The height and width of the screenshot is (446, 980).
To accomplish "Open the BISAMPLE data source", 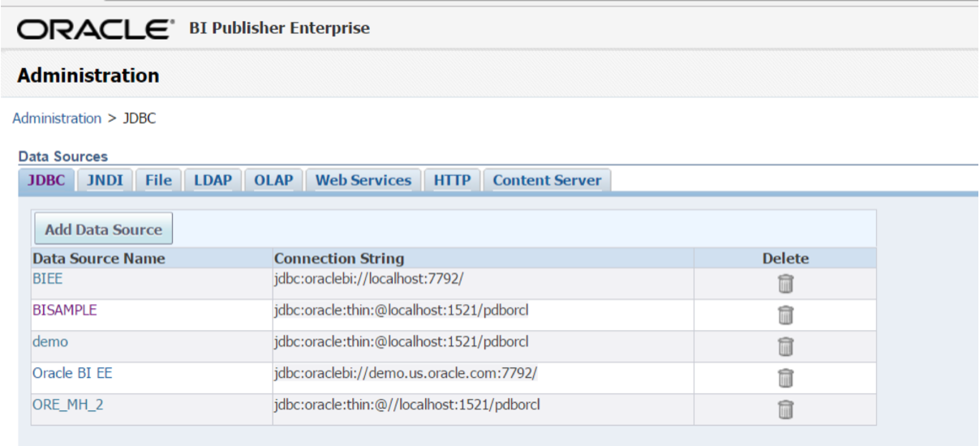I will (64, 310).
